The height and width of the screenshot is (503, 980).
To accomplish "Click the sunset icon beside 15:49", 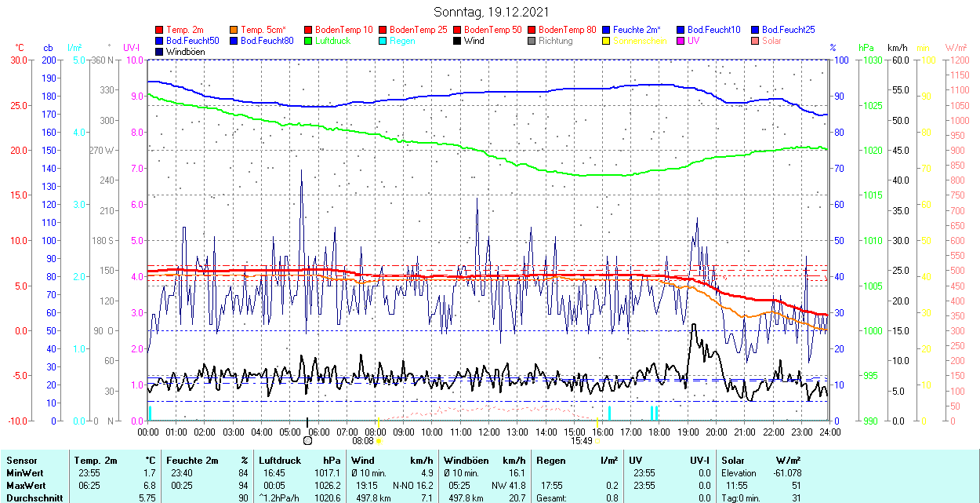I will coord(598,441).
